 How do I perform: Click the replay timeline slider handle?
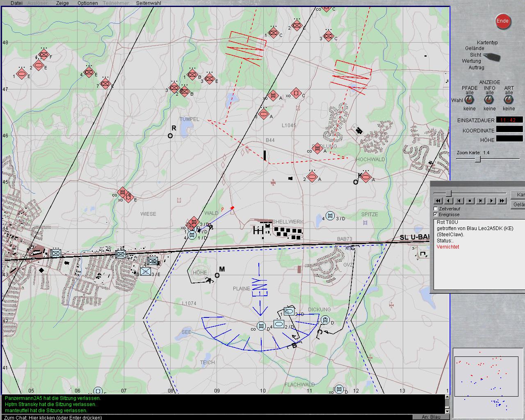[x=449, y=193]
